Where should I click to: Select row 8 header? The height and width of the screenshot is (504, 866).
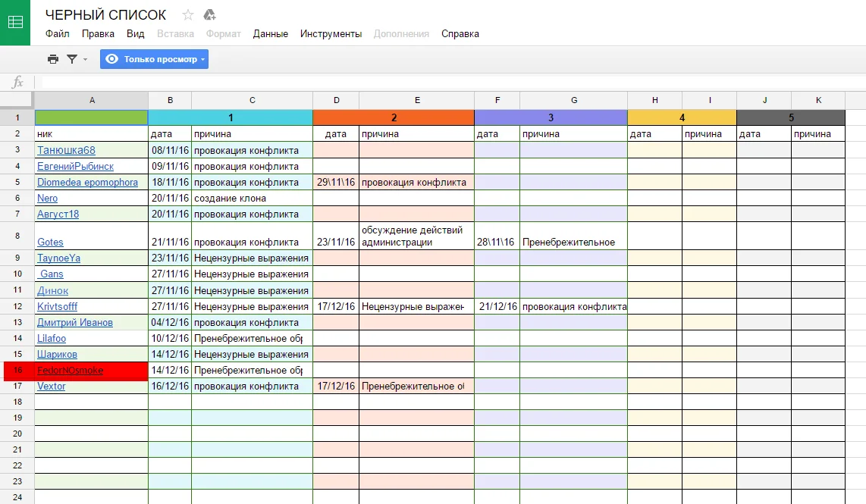point(17,236)
